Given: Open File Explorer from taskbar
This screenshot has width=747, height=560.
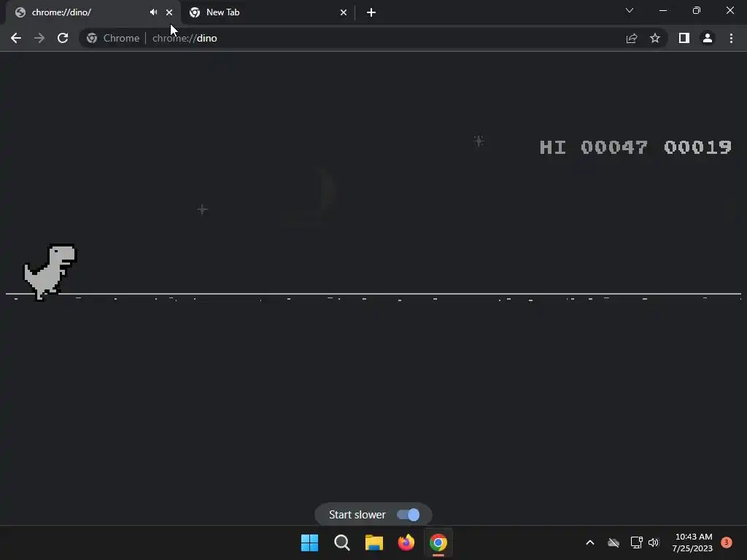Looking at the screenshot, I should pyautogui.click(x=374, y=542).
